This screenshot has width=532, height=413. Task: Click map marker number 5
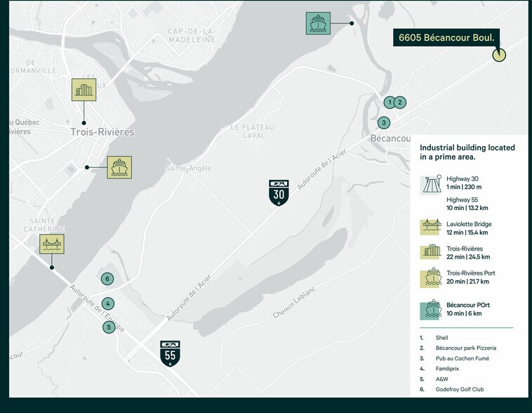point(109,327)
